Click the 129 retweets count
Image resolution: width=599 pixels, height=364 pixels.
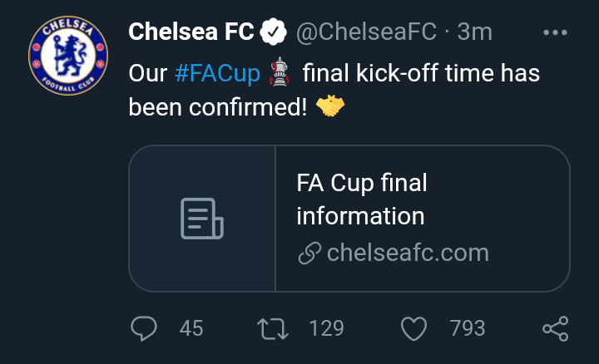click(x=326, y=328)
